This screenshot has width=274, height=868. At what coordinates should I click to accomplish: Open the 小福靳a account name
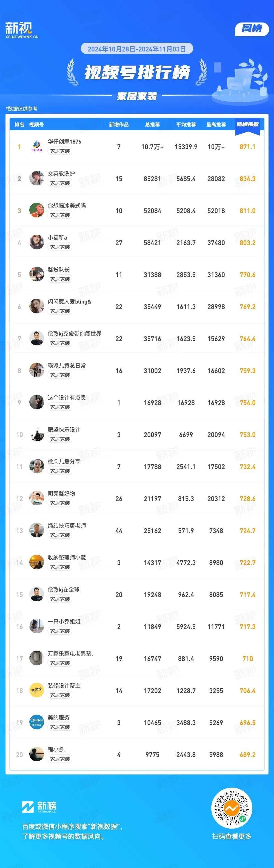tap(57, 238)
